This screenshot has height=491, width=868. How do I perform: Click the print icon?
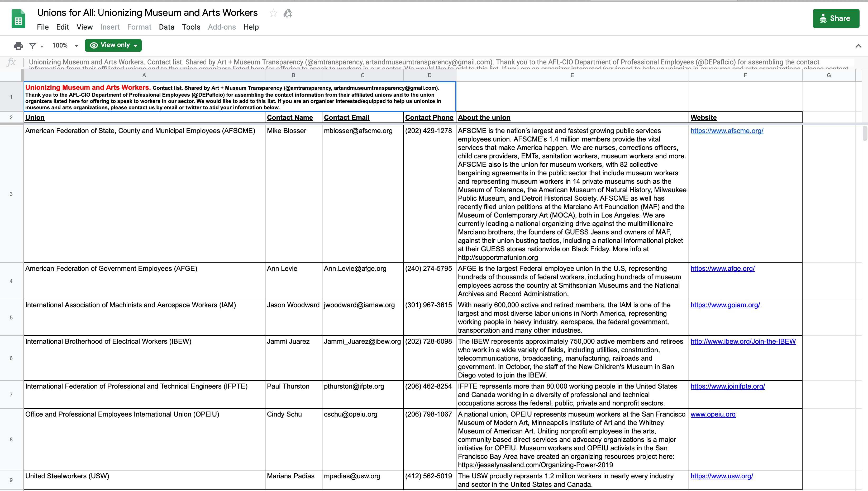(18, 45)
